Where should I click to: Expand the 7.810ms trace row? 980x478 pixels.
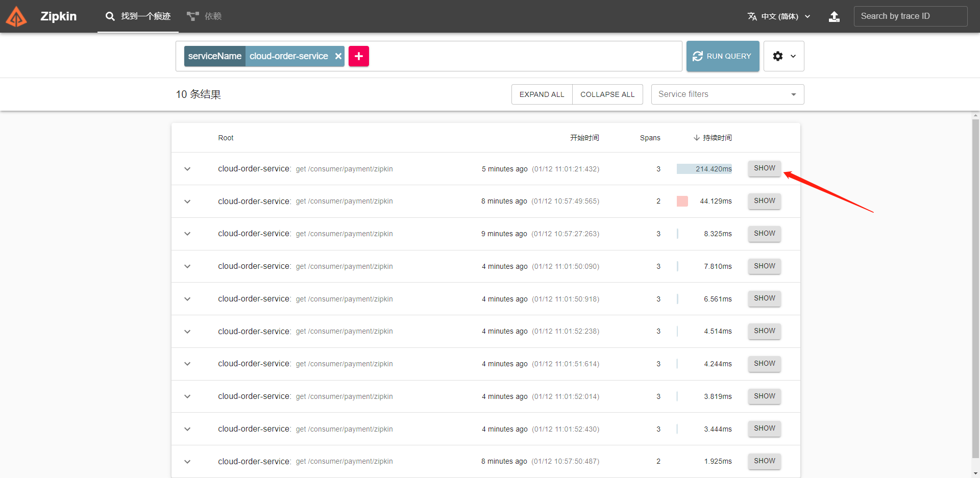tap(187, 266)
